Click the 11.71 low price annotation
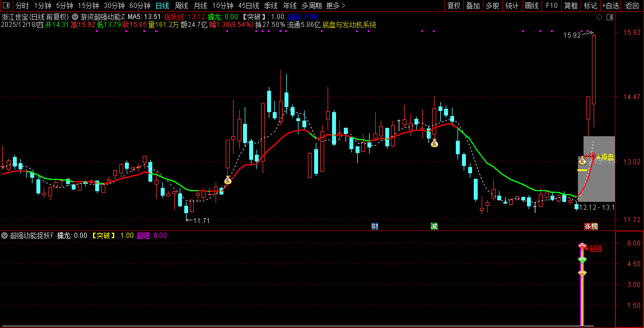 201,221
